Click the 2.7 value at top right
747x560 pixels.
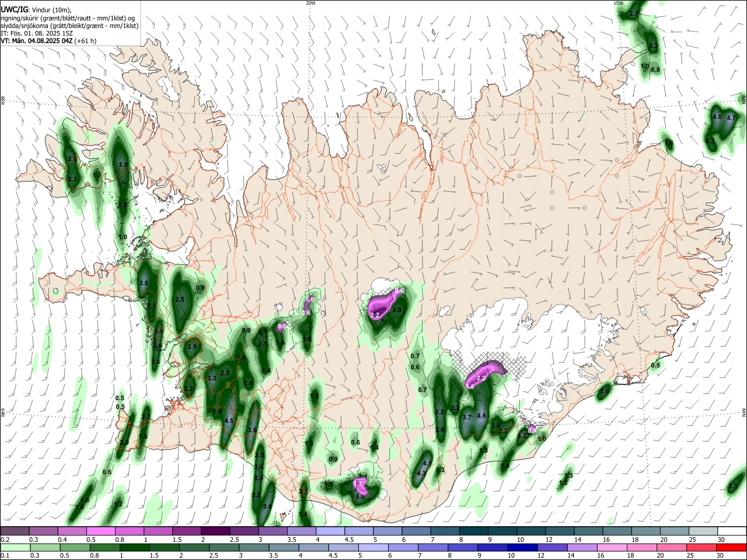coord(634,13)
